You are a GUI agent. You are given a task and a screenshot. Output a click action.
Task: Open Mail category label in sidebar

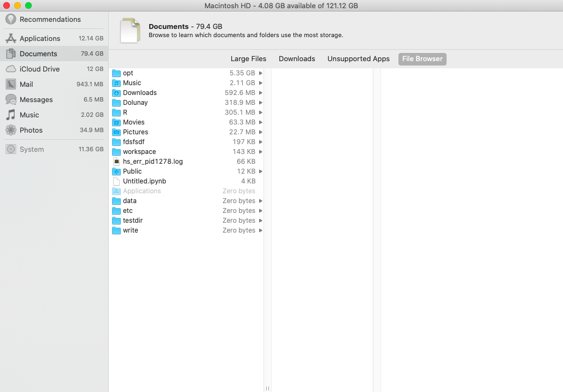point(26,84)
